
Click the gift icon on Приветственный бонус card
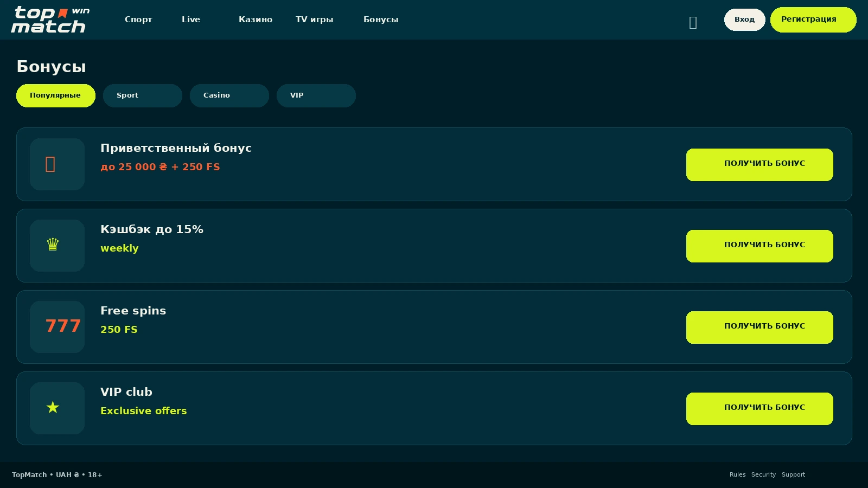pos(50,164)
